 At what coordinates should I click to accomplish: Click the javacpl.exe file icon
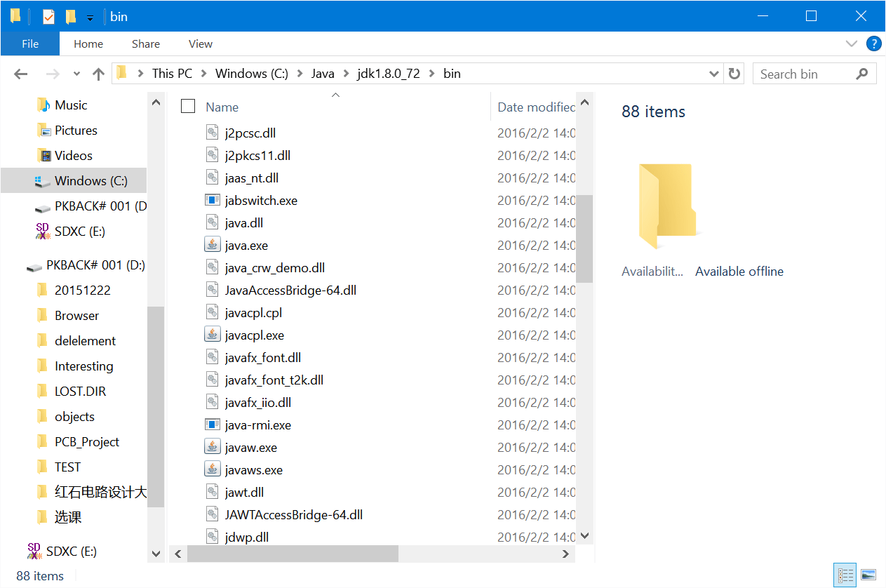click(x=212, y=335)
